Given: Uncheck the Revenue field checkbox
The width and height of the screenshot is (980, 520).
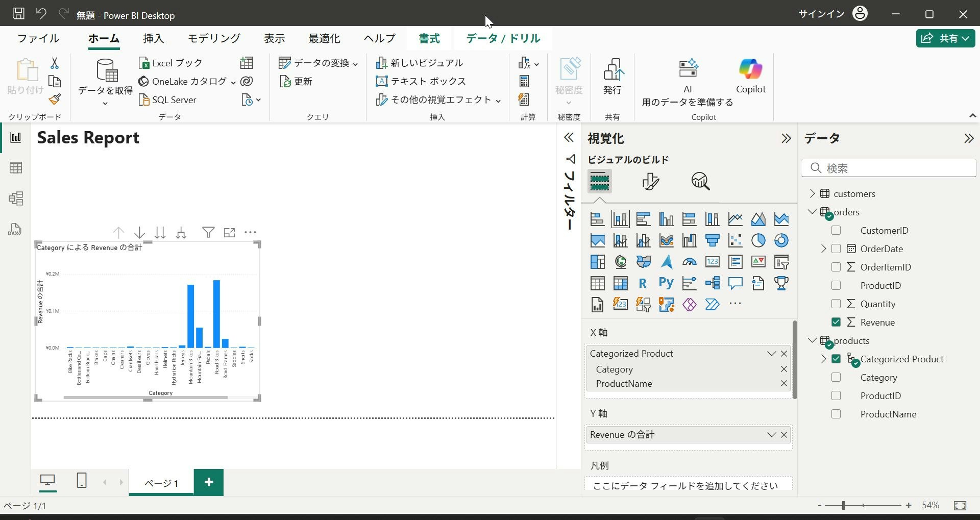Looking at the screenshot, I should pos(836,322).
